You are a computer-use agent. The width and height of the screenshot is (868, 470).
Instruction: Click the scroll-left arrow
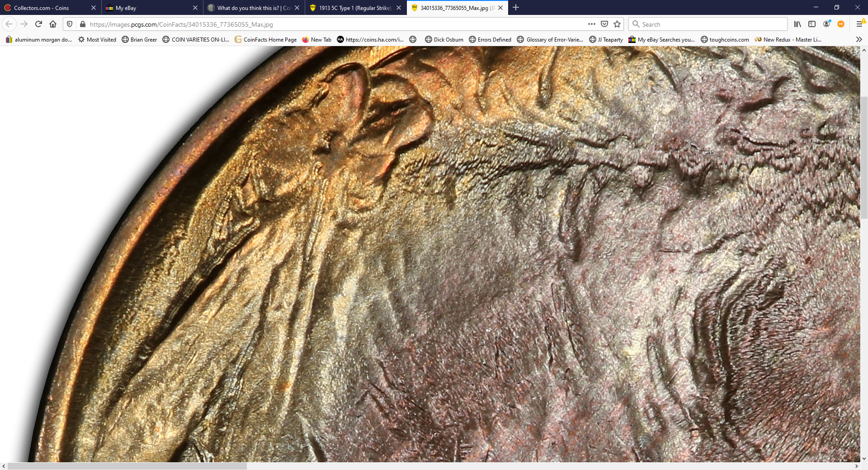click(4, 466)
